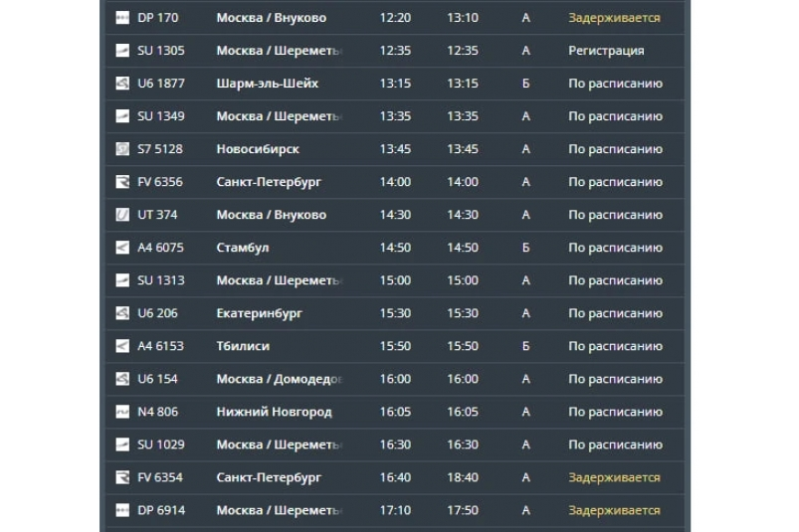Click the Новосибирск destination
This screenshot has height=532, width=799.
(258, 149)
